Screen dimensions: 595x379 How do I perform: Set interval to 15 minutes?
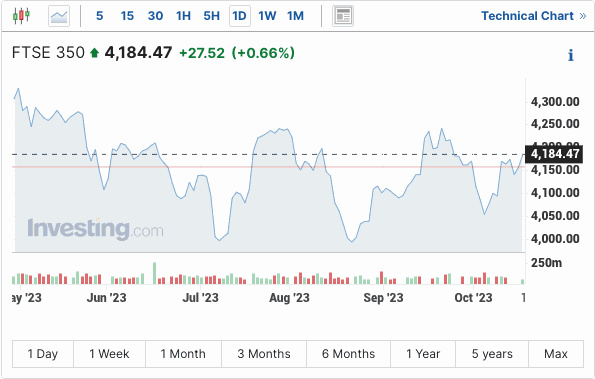(127, 16)
